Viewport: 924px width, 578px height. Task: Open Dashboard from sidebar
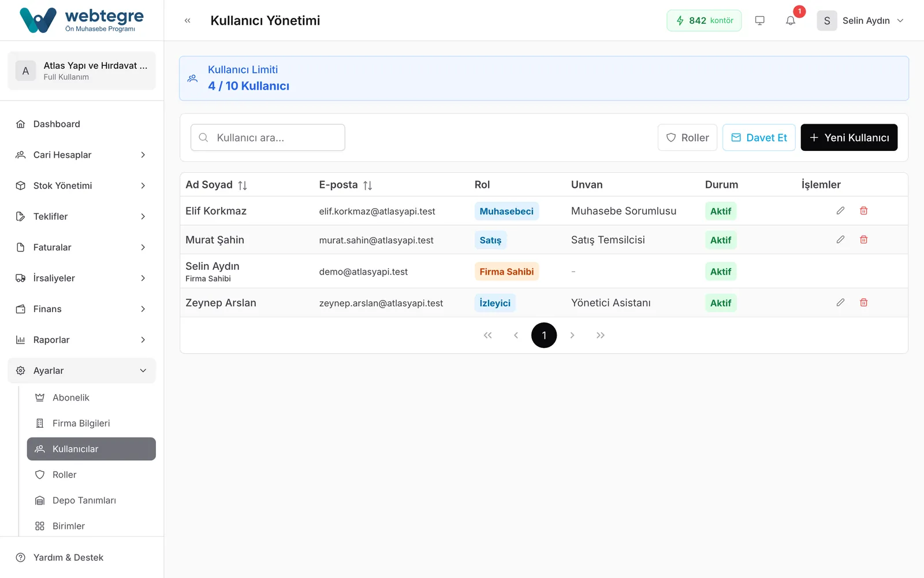pyautogui.click(x=82, y=124)
